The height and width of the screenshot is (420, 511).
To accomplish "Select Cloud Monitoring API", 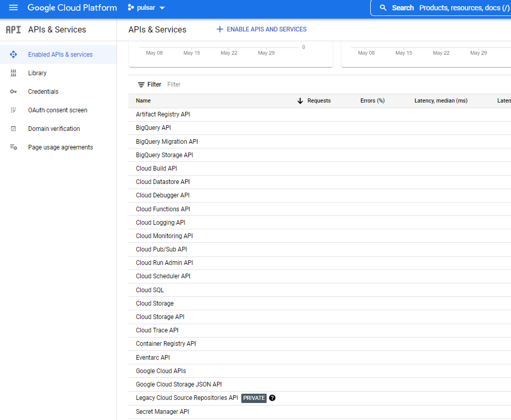I will coord(320,236).
